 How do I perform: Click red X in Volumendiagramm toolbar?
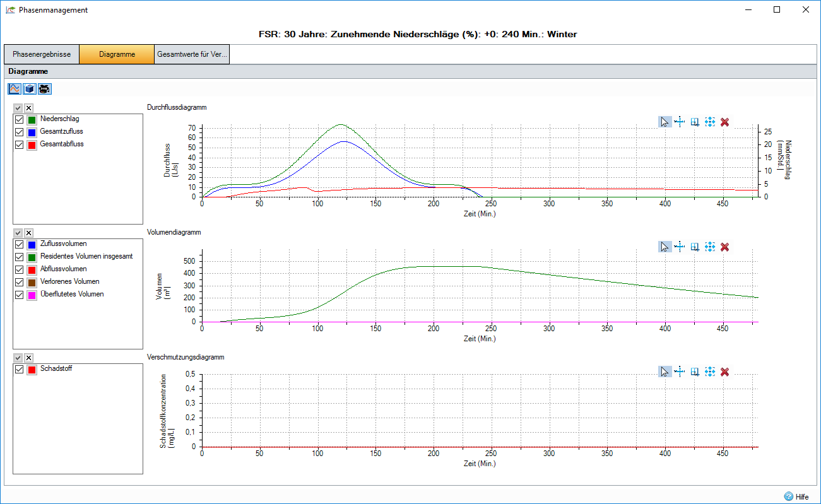(724, 247)
